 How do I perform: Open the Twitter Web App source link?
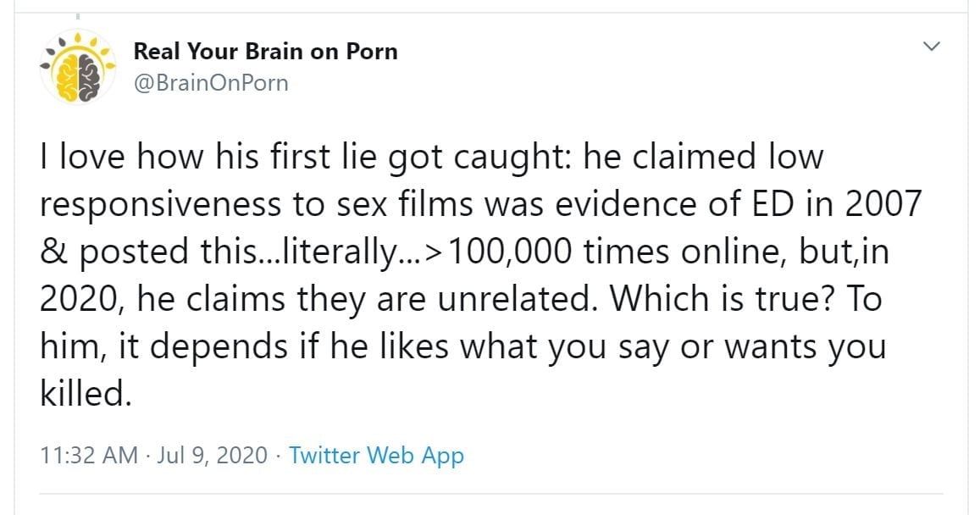coord(376,455)
